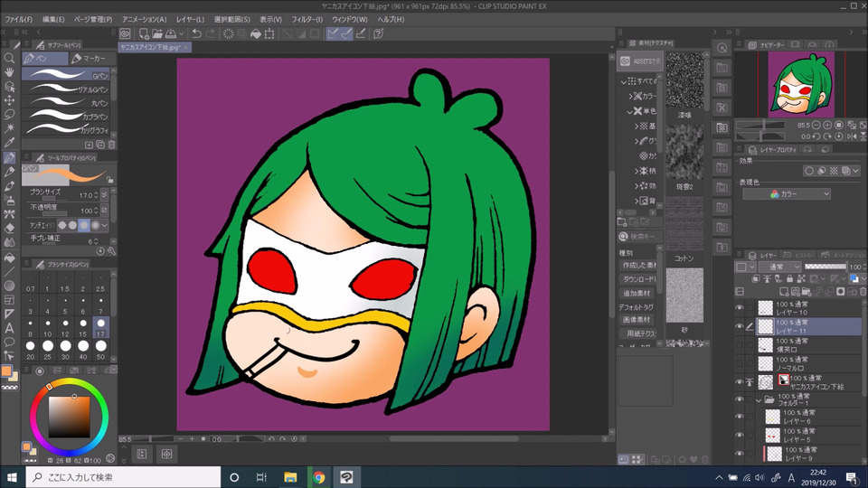
Task: Select the Move layer tool
Action: 9,100
